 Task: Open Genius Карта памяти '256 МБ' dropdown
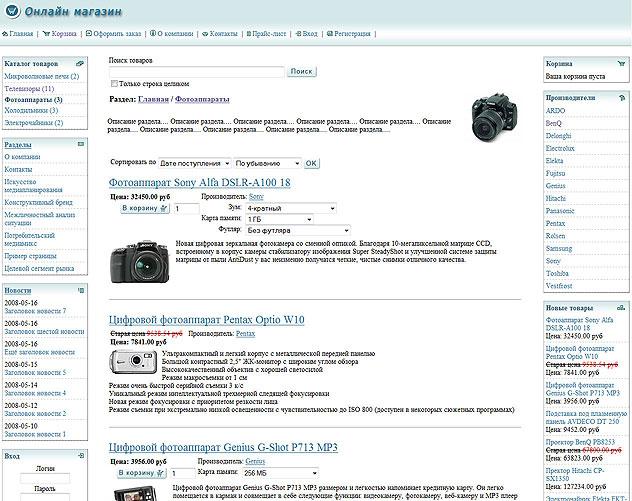[281, 473]
